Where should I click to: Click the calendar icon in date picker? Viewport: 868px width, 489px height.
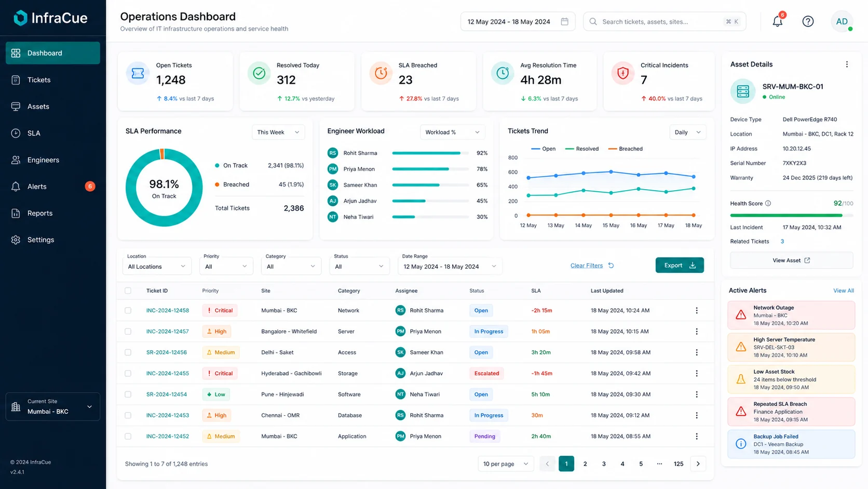point(564,21)
